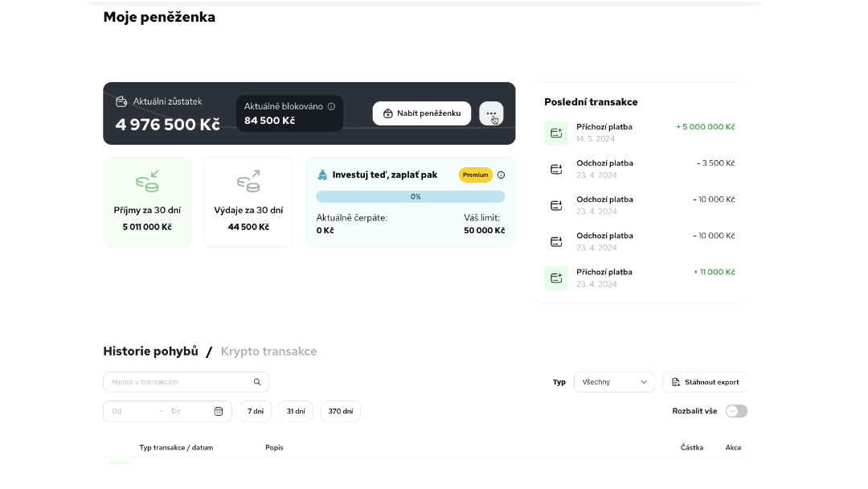This screenshot has height=489, width=868.
Task: Click the outgoing coins icon above Výdaje
Action: 248,181
